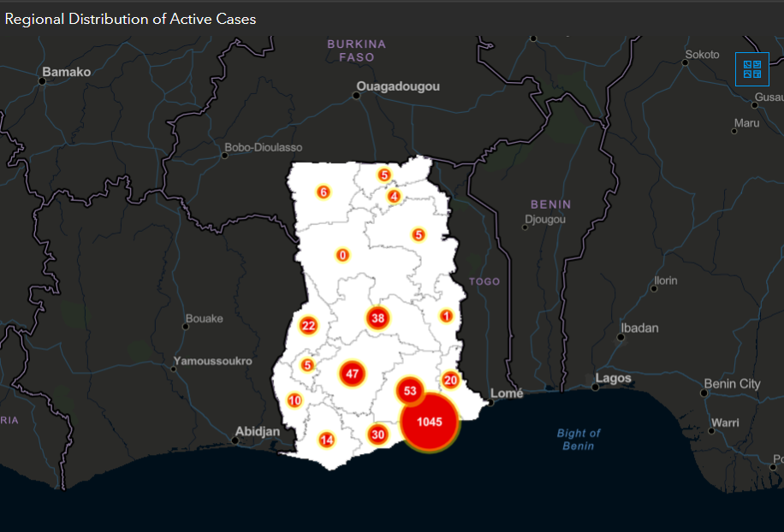Click the 1045 active cases cluster
This screenshot has width=784, height=532.
tap(430, 422)
